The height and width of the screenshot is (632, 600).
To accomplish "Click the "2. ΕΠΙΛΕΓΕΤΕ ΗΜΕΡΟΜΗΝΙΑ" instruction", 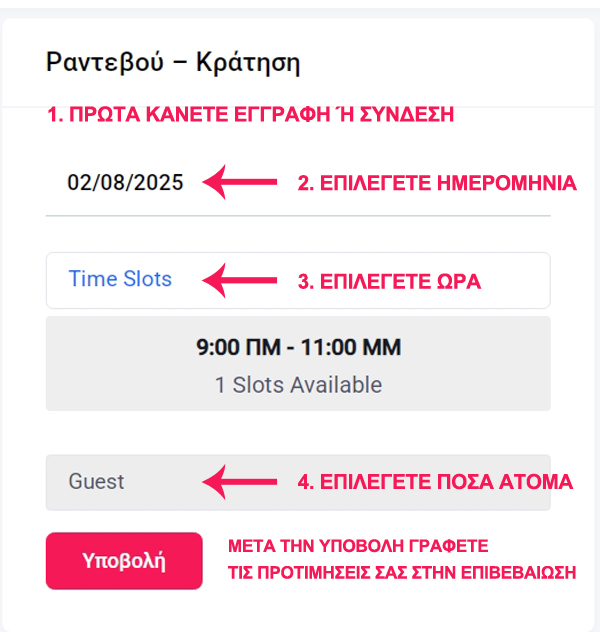I will [437, 183].
